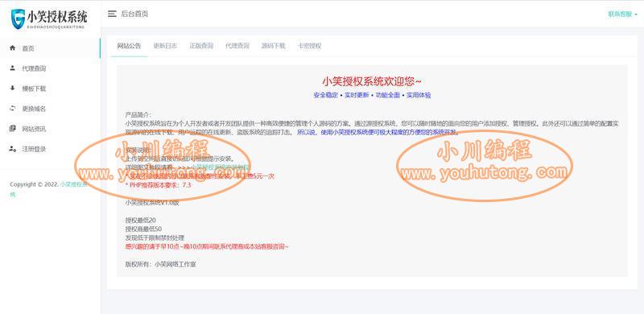Screen dimensions: 644x314
Task: Open the 小笑授权系统安装教程 tutorial link
Action: point(221,167)
